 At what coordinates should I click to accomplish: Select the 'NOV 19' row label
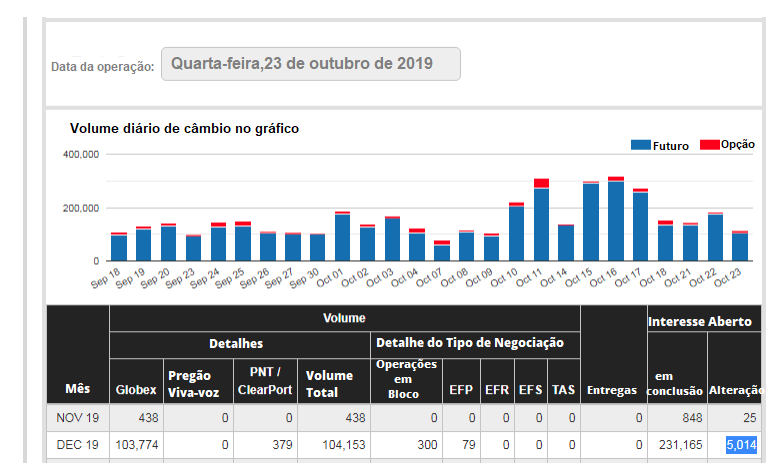[78, 418]
